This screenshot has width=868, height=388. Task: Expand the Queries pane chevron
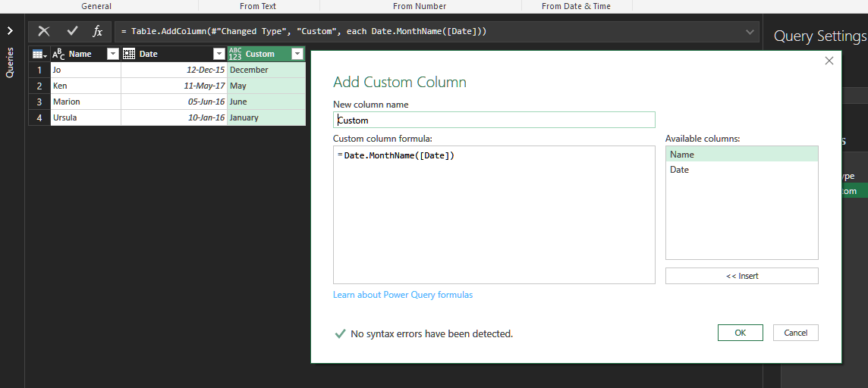coord(9,31)
